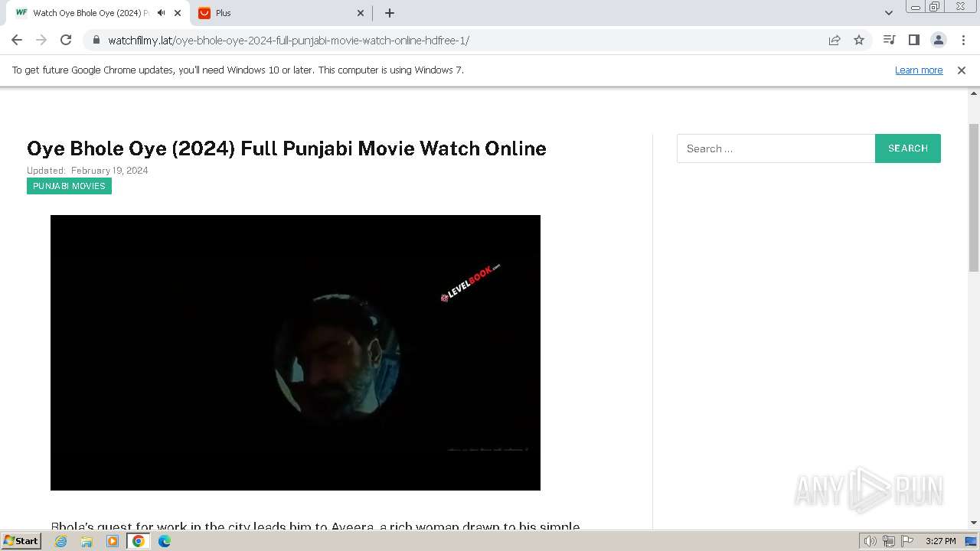Share this page icon in address bar

click(835, 40)
